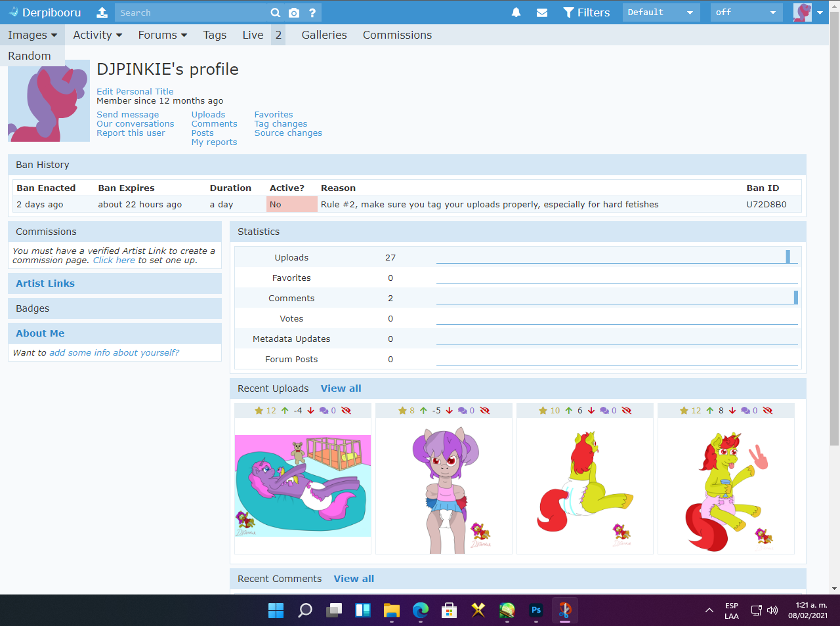Screen dimensions: 840x626
Task: Click 'add some info about yourself?' link
Action: 114,353
